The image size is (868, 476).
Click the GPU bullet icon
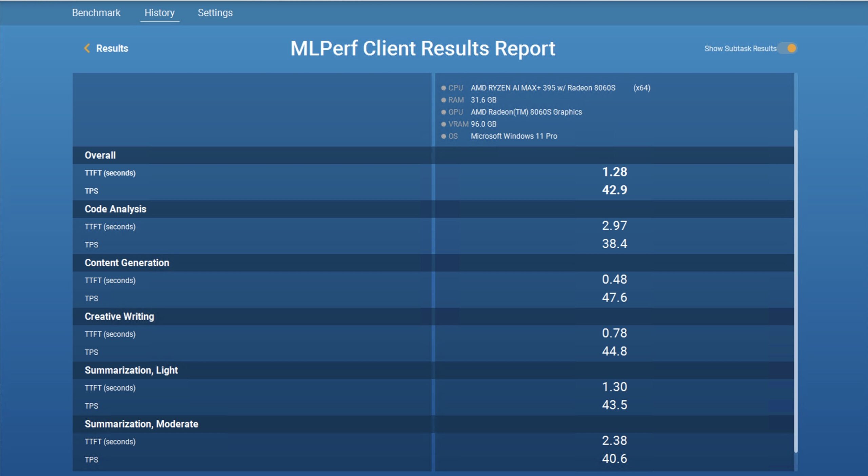point(443,112)
